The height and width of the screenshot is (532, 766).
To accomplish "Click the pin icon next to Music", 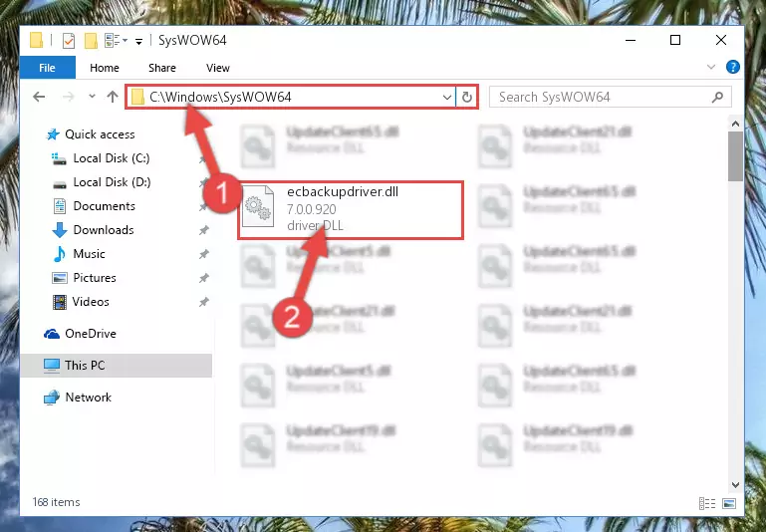I will [204, 254].
